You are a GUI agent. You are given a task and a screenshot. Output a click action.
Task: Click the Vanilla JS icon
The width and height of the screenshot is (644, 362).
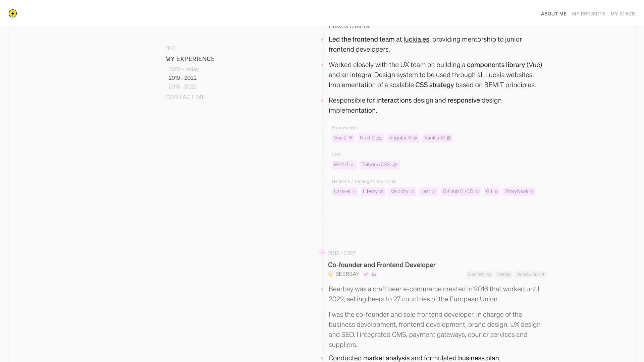click(x=449, y=138)
